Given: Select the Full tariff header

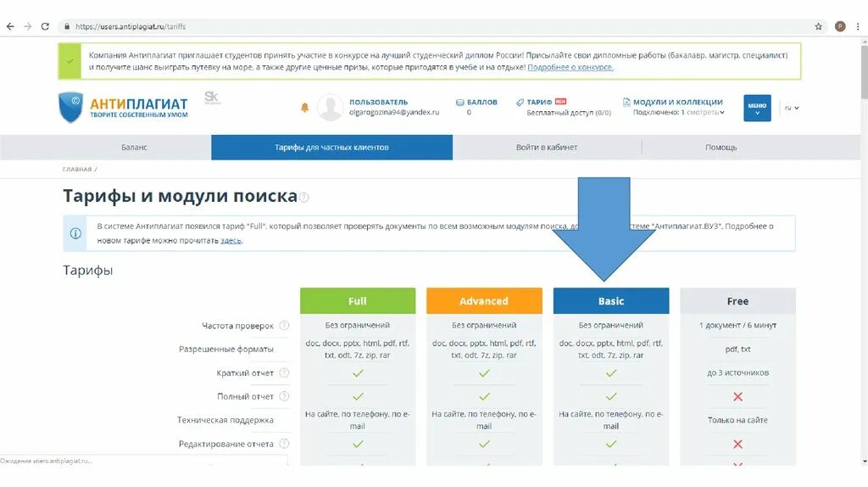Looking at the screenshot, I should pyautogui.click(x=358, y=301).
